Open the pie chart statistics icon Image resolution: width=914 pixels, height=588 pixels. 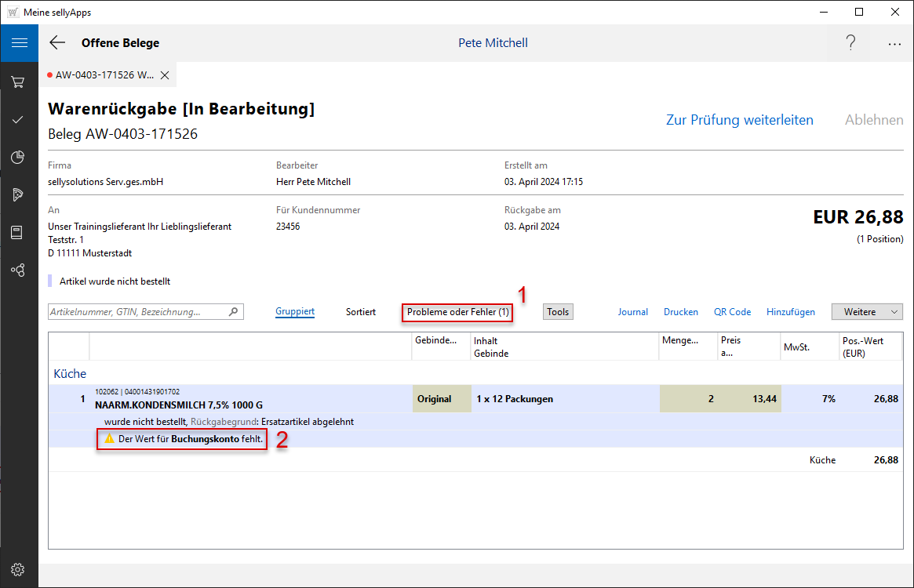point(18,157)
